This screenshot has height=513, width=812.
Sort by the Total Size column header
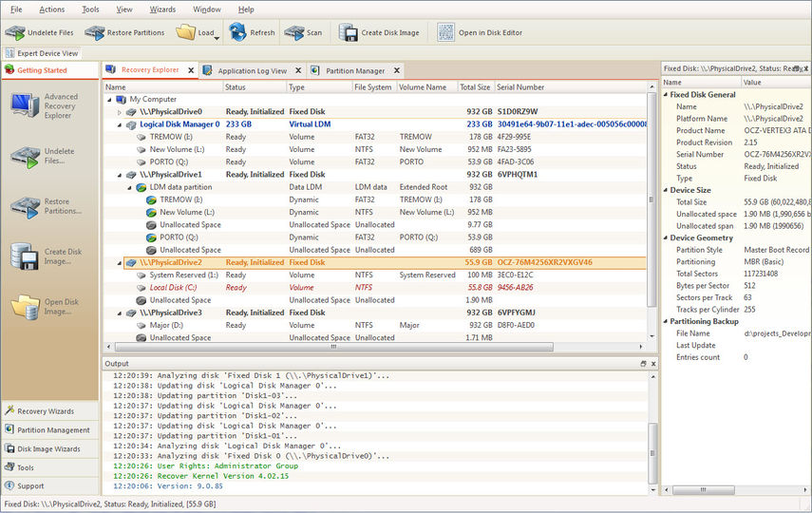click(475, 87)
